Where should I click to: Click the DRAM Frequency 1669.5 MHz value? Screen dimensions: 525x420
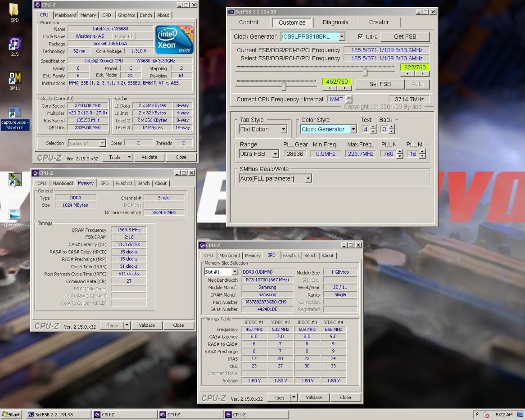[x=129, y=230]
